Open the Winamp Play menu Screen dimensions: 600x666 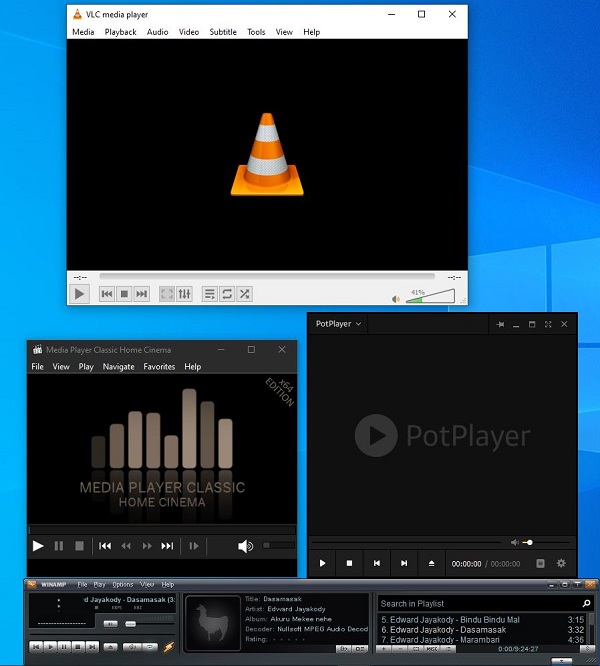pyautogui.click(x=99, y=585)
